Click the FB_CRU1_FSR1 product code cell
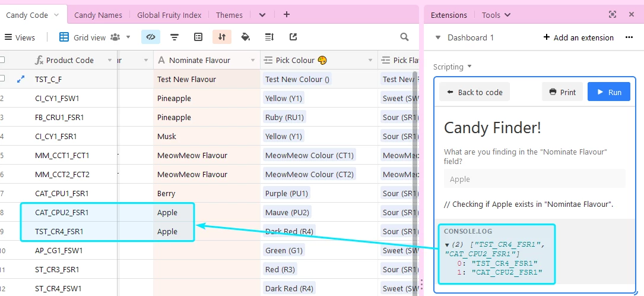 [x=59, y=117]
